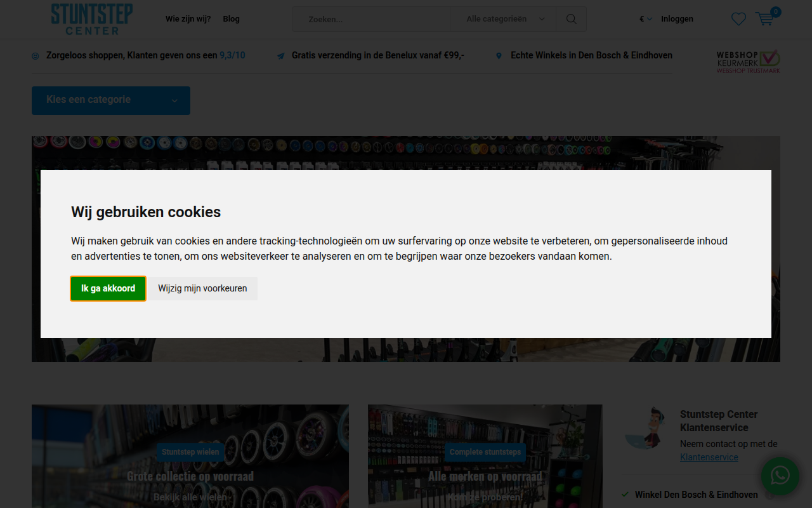Click the search magnifier icon
This screenshot has height=508, width=812.
571,19
